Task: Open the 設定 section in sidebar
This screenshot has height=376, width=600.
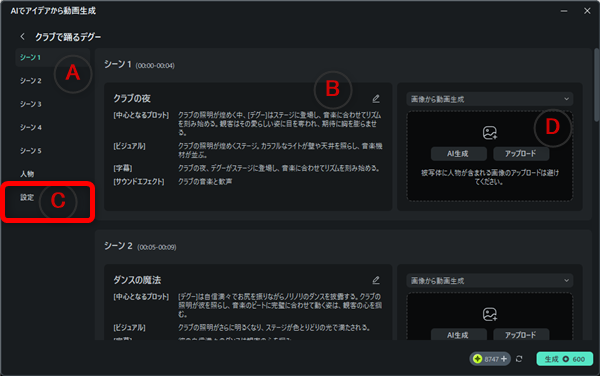Action: click(27, 197)
